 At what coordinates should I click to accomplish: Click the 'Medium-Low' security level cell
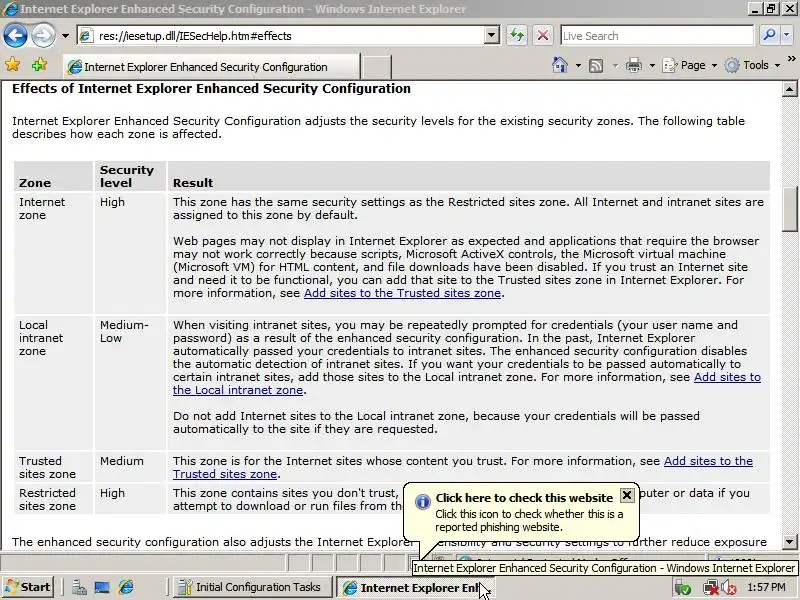(130, 383)
